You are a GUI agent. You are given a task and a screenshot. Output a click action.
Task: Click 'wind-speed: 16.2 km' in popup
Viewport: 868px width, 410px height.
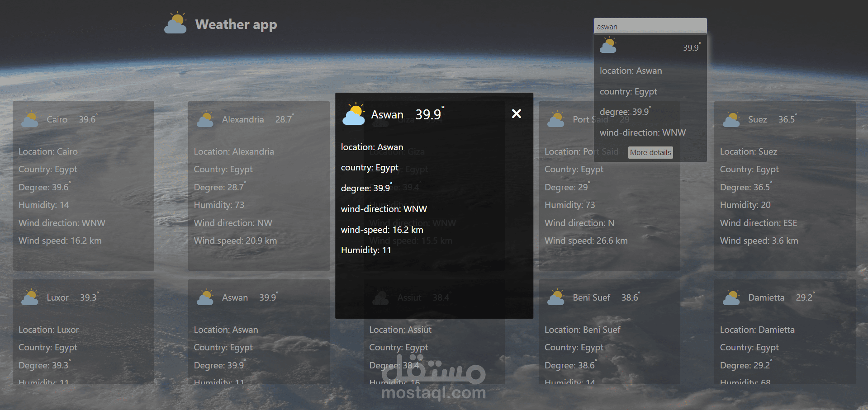(x=382, y=230)
